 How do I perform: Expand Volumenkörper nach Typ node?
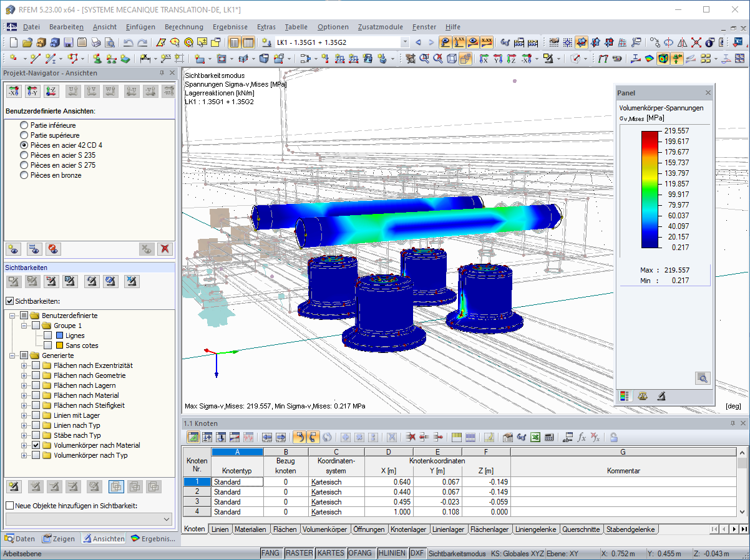[x=24, y=455]
